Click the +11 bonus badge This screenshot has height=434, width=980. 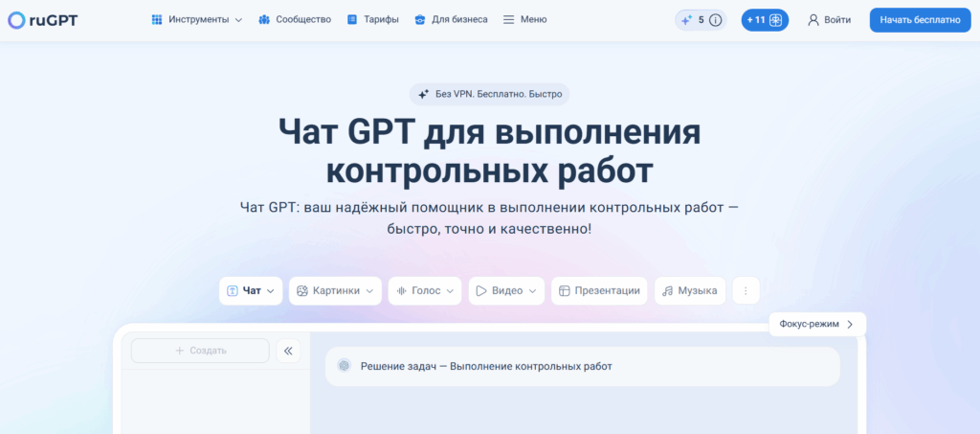(x=765, y=20)
